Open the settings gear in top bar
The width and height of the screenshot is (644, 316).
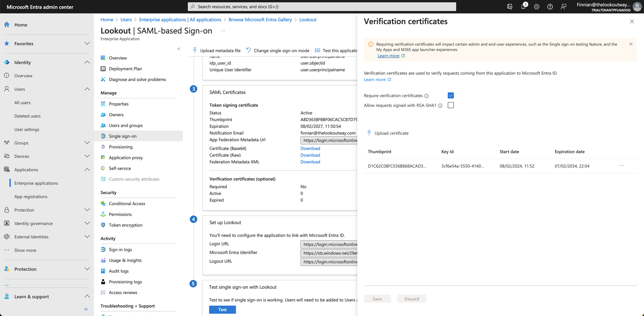pyautogui.click(x=536, y=7)
